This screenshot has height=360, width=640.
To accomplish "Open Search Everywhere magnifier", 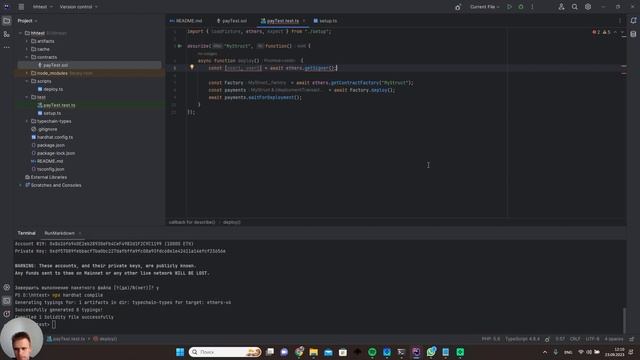I will tap(575, 7).
